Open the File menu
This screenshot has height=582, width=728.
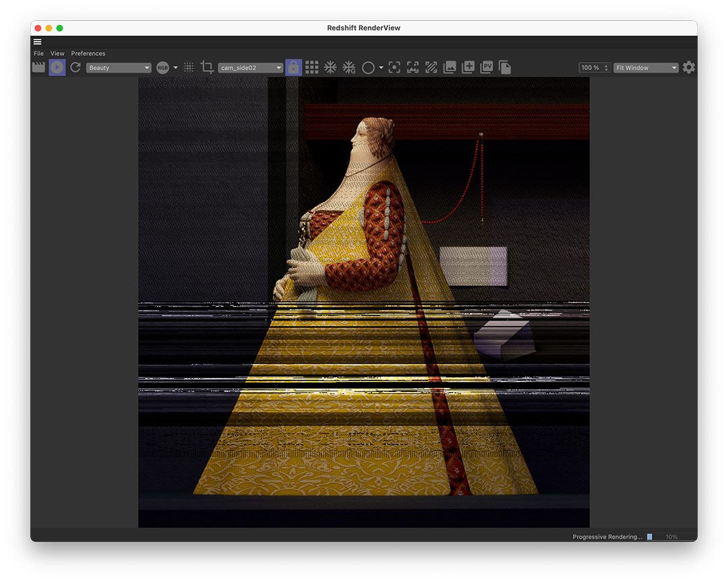[38, 53]
